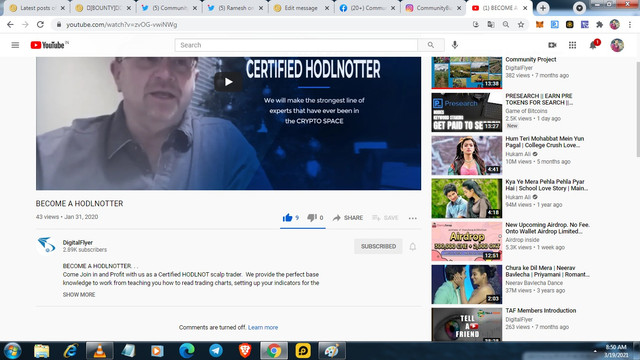Open the create video camera icon
Screen dimensions: 640x360
pos(552,45)
